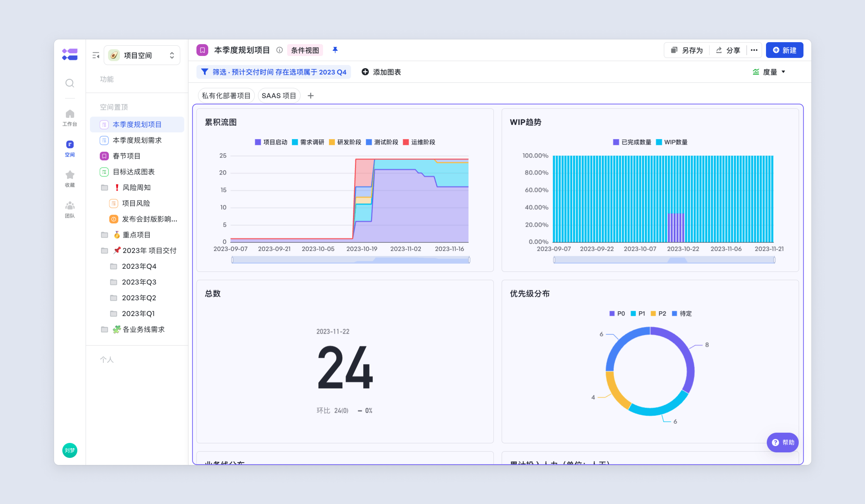Expand the 2023年Q3 folder

113,282
